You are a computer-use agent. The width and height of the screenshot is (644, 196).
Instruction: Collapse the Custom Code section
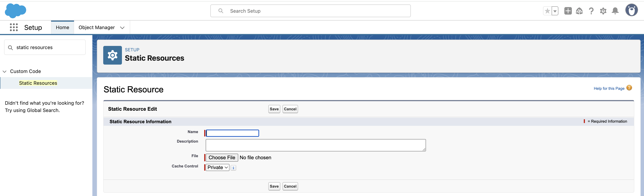tap(4, 71)
